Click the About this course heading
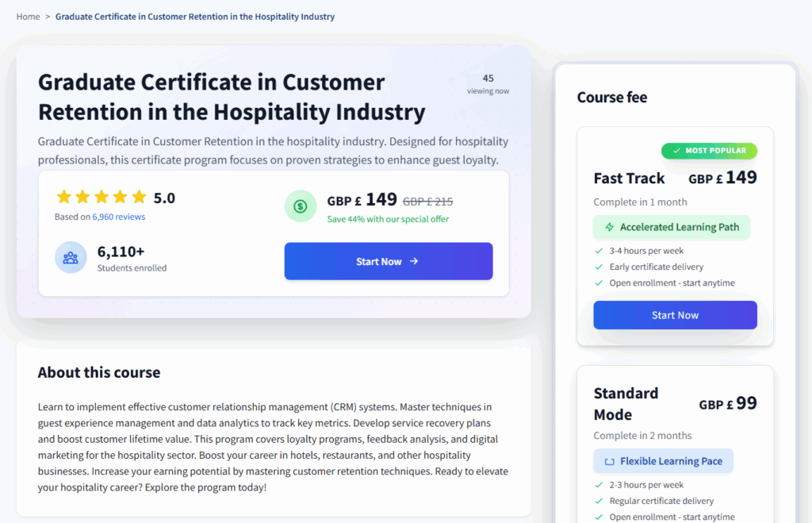The height and width of the screenshot is (523, 812). (x=99, y=373)
